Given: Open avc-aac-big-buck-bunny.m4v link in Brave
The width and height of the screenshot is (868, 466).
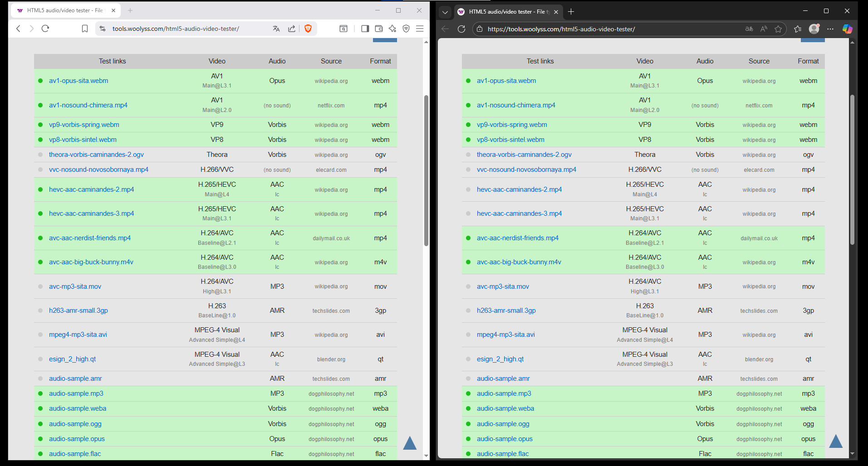Looking at the screenshot, I should coord(91,262).
